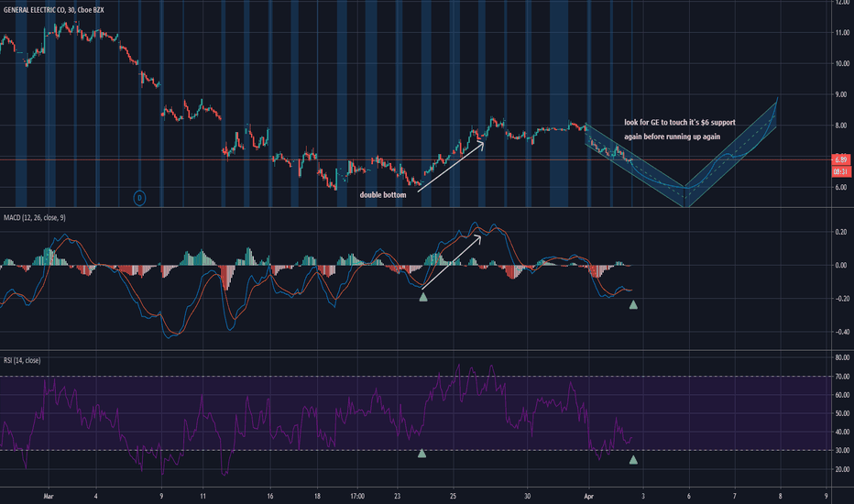Click the 10.00 price scale label
This screenshot has width=854, height=504.
pyautogui.click(x=841, y=64)
